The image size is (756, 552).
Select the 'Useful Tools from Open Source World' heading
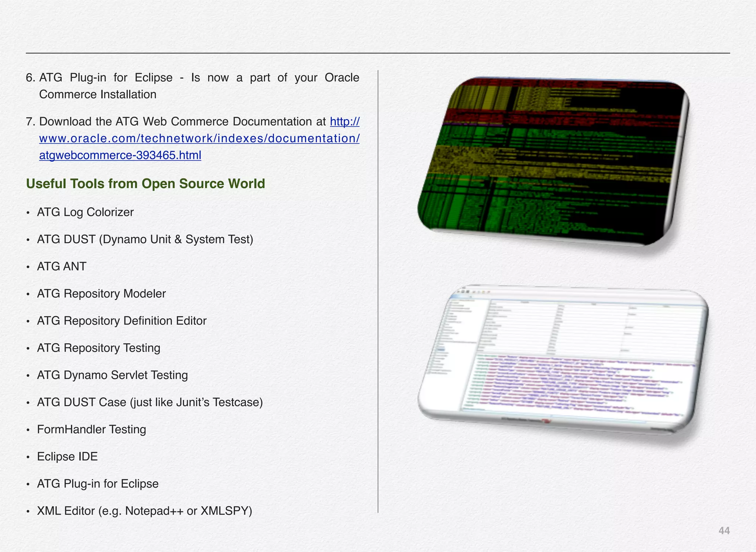point(145,184)
